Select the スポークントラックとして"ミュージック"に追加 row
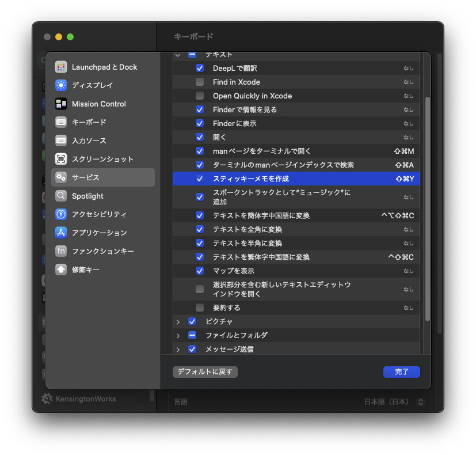 (x=296, y=197)
